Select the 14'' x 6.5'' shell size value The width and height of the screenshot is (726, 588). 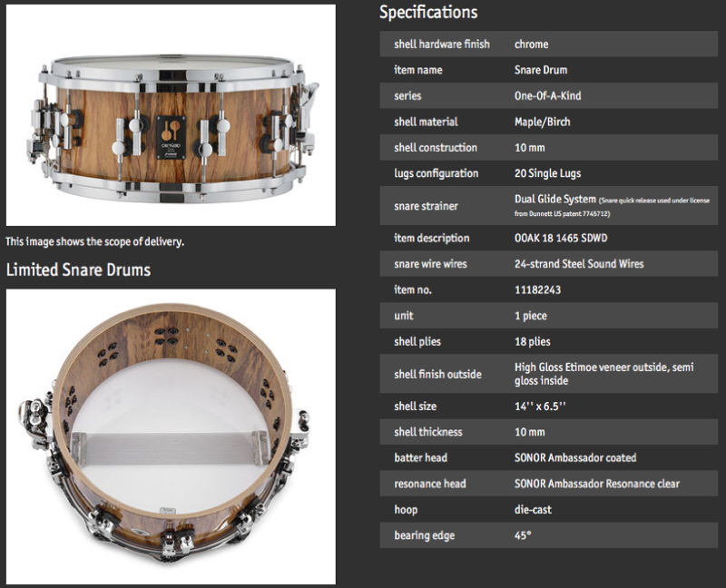point(540,406)
